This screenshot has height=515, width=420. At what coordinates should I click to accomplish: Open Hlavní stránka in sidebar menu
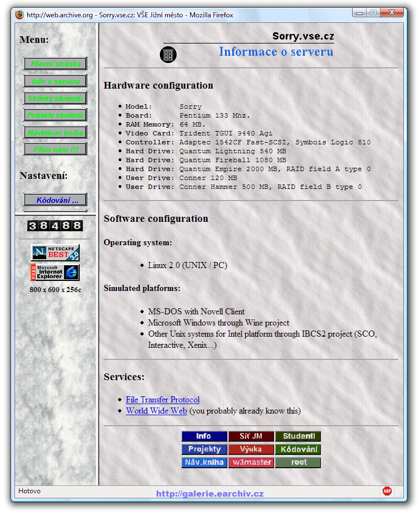(x=56, y=64)
